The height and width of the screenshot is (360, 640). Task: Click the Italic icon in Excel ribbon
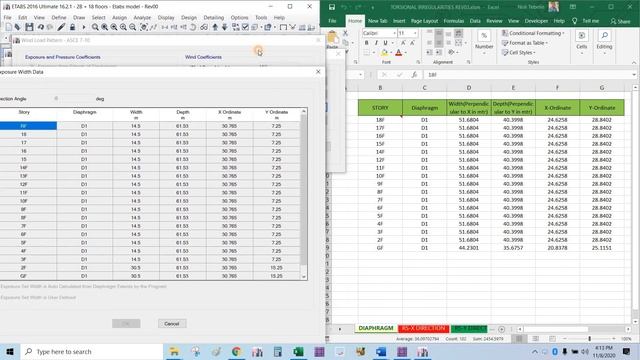click(x=376, y=43)
